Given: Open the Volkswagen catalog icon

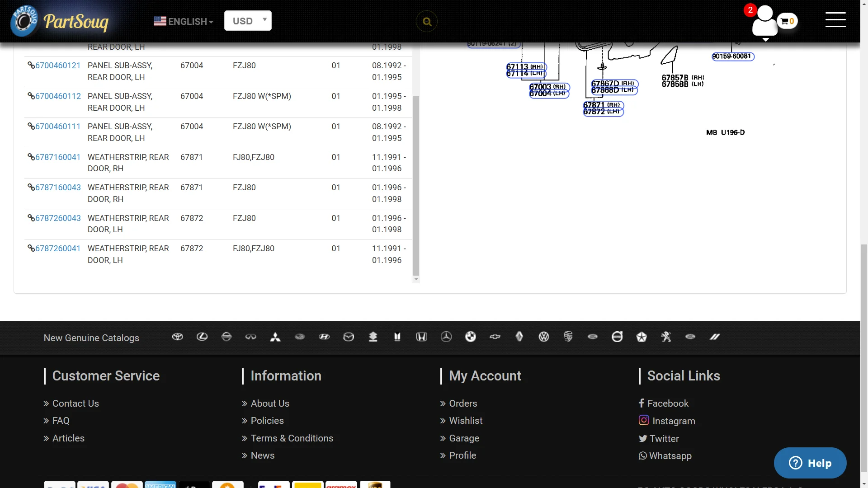Looking at the screenshot, I should coord(544,337).
